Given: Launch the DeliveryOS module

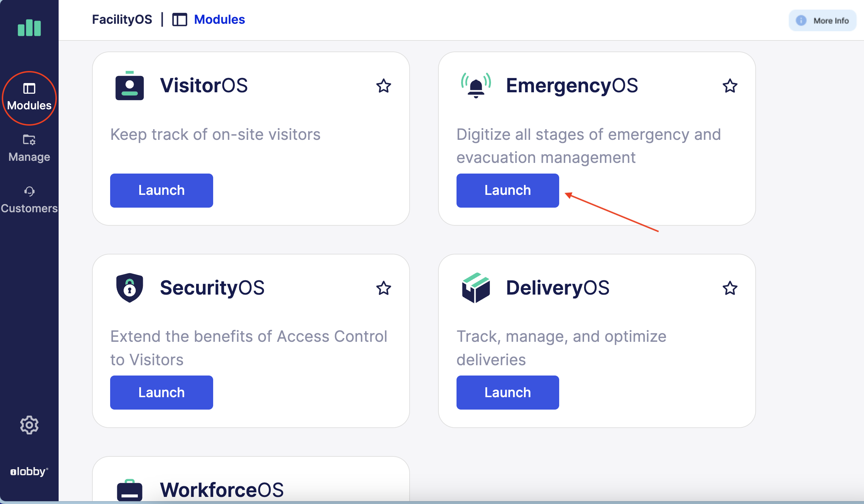Looking at the screenshot, I should pyautogui.click(x=508, y=393).
